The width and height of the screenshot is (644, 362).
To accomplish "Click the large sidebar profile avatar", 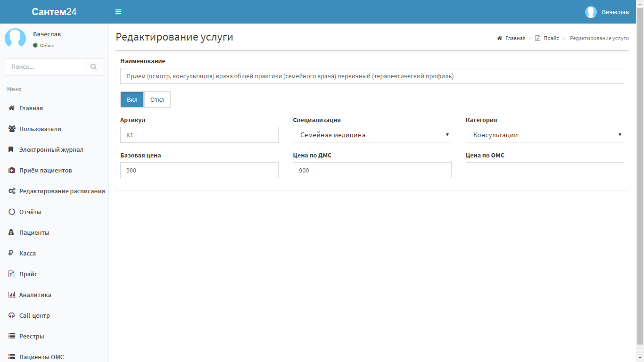I will [x=16, y=38].
